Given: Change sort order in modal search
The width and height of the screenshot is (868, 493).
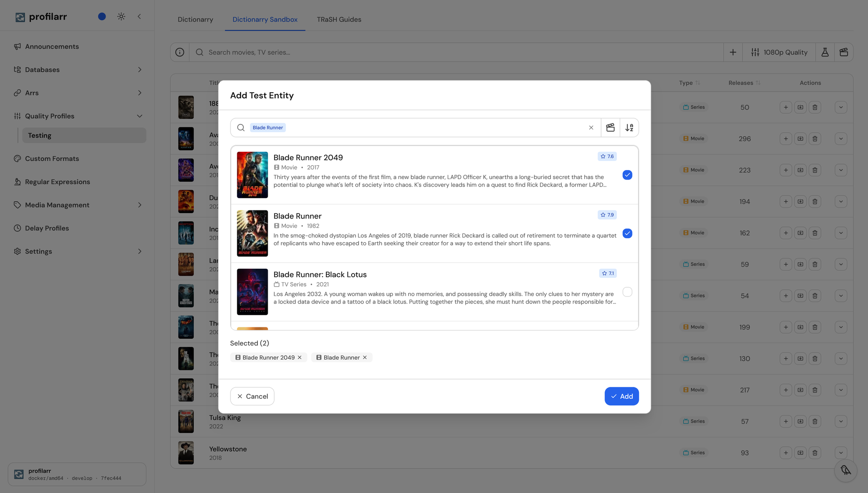Looking at the screenshot, I should pos(629,127).
